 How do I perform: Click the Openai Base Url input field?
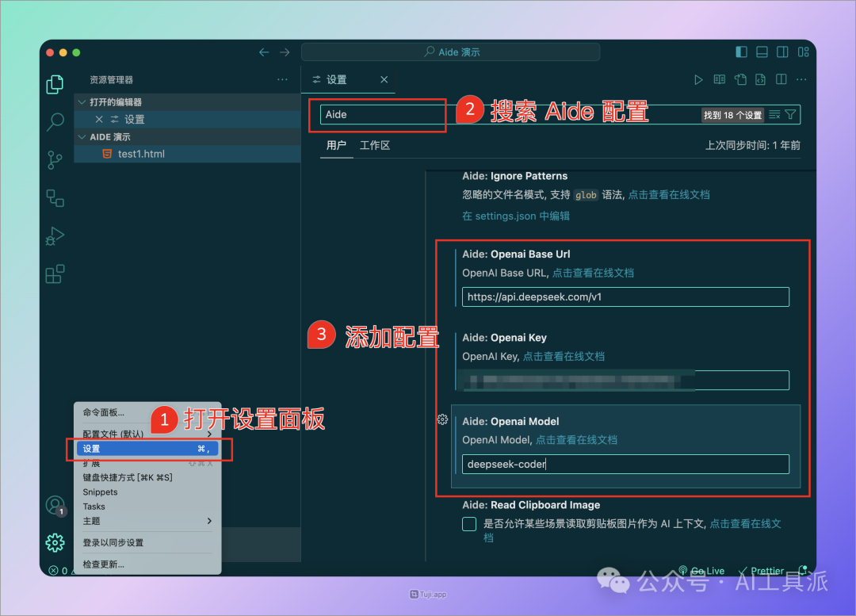(625, 297)
